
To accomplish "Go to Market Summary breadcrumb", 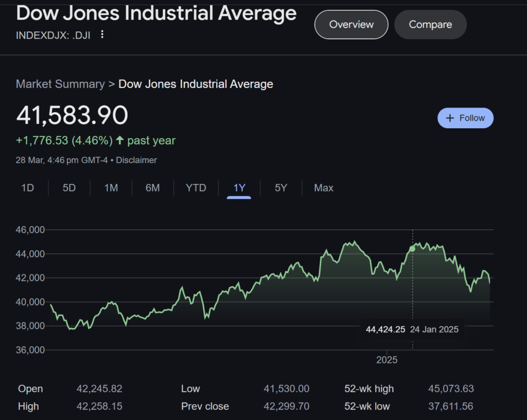I will click(61, 84).
